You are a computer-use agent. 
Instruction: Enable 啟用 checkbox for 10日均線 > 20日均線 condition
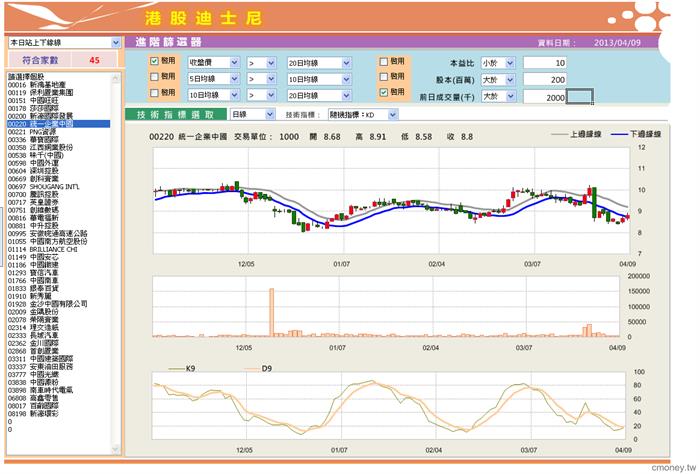154,93
